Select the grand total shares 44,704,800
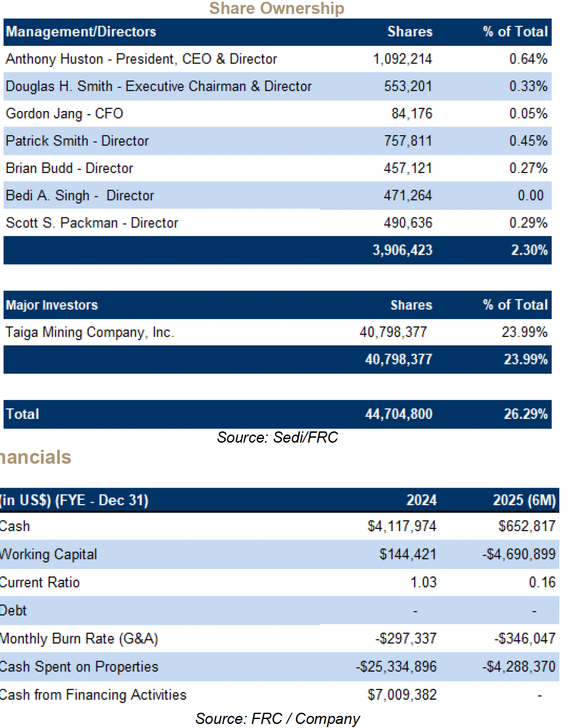This screenshot has height=728, width=580. [x=398, y=414]
